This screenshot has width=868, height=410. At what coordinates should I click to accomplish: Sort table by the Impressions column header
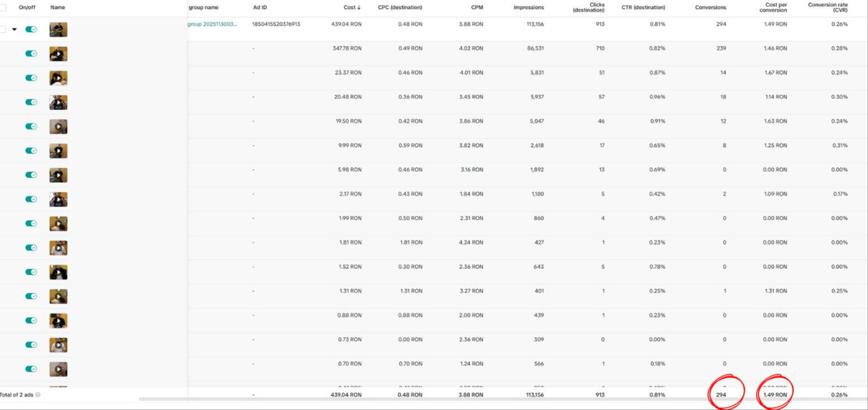pos(529,7)
